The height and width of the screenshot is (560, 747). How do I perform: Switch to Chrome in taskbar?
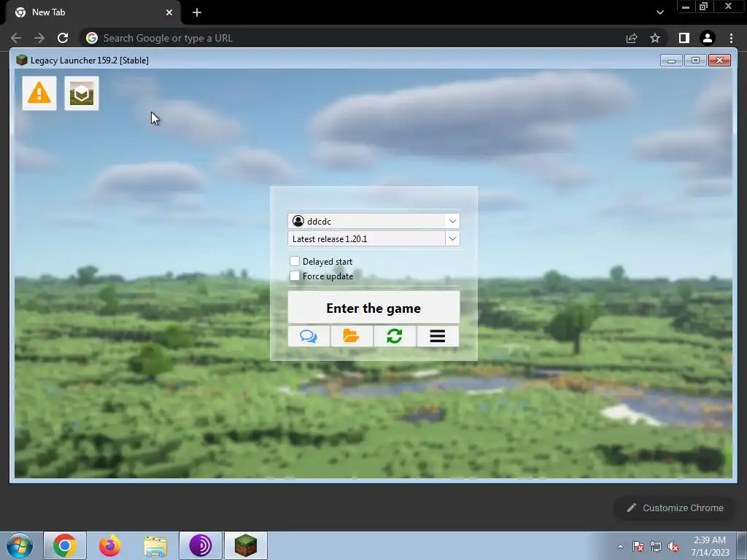pyautogui.click(x=65, y=545)
